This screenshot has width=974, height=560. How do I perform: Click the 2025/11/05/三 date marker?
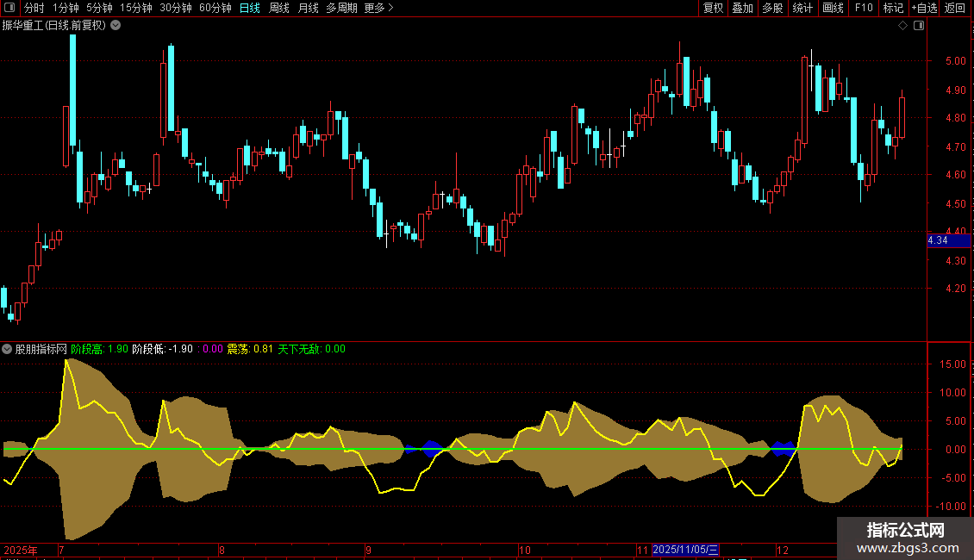[x=685, y=550]
